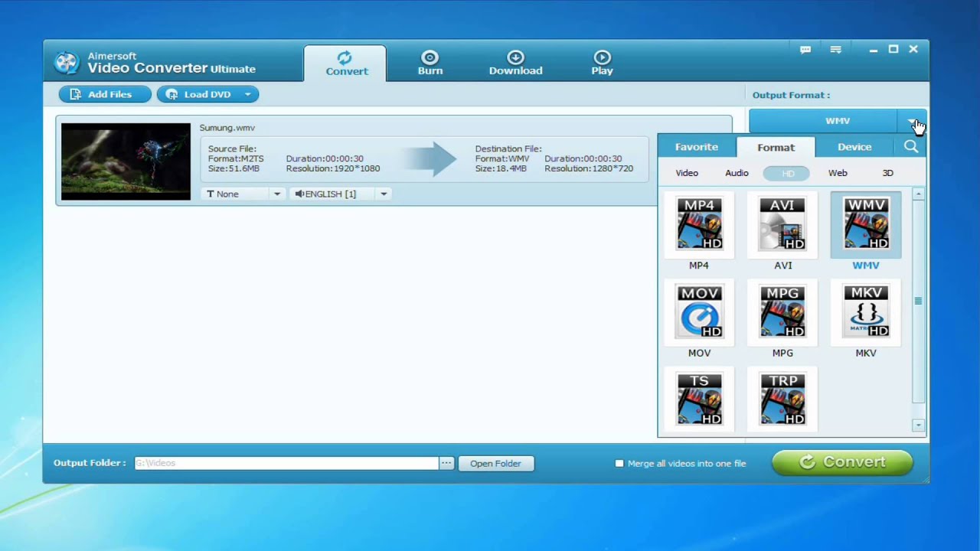Click the format list scrollbar thumb
980x551 pixels.
click(x=918, y=302)
